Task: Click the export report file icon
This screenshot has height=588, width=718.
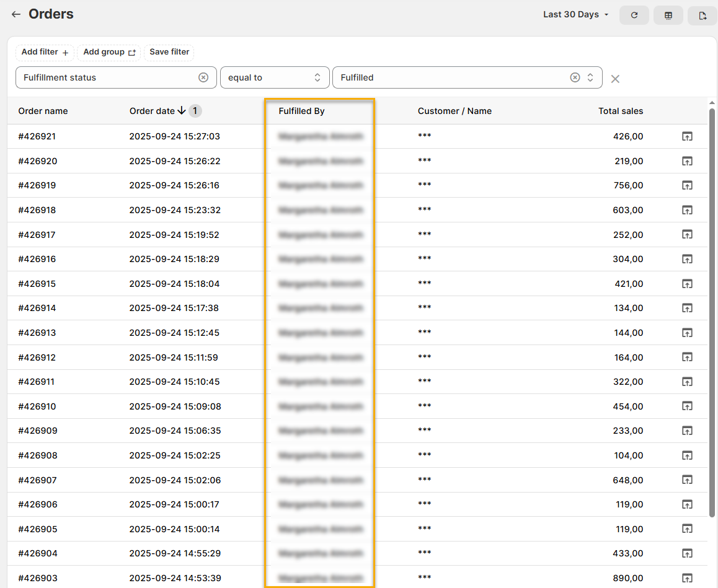Action: (x=702, y=15)
